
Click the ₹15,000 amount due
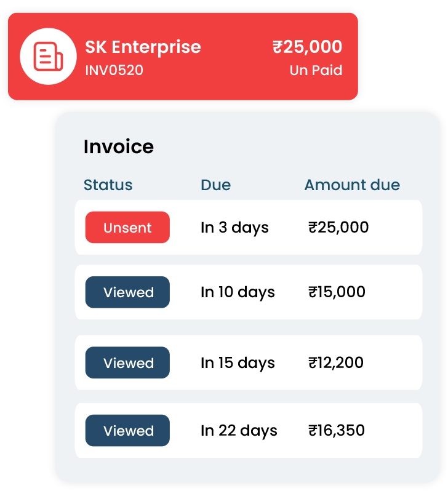337,292
